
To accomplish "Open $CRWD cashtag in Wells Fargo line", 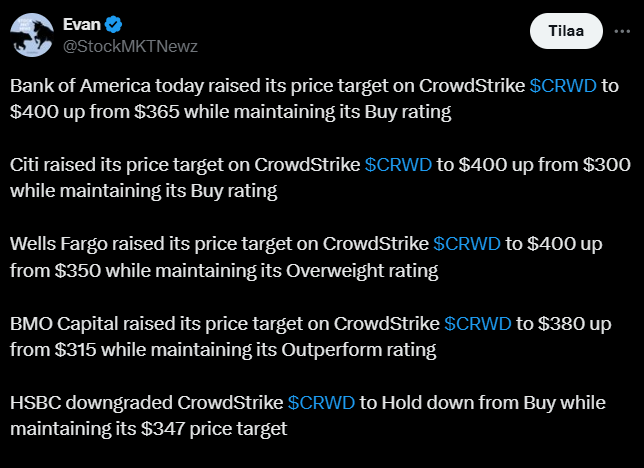I will [x=467, y=243].
